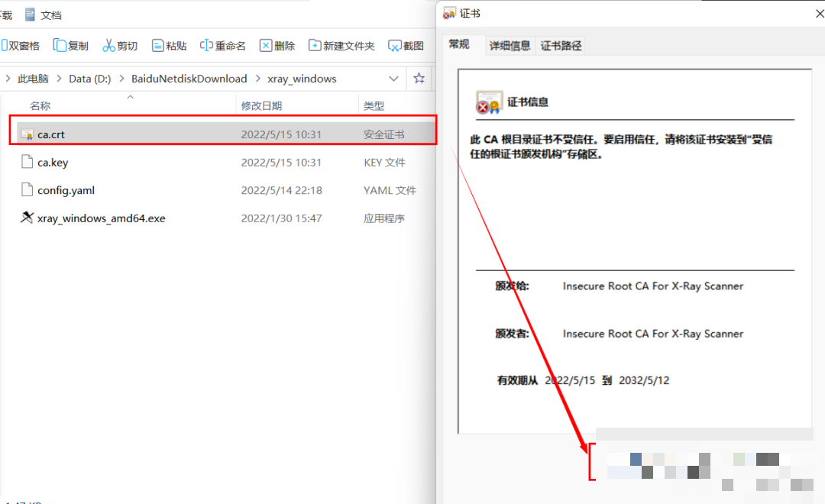This screenshot has width=825, height=504.
Task: Expand the address bar history dropdown
Action: [393, 79]
